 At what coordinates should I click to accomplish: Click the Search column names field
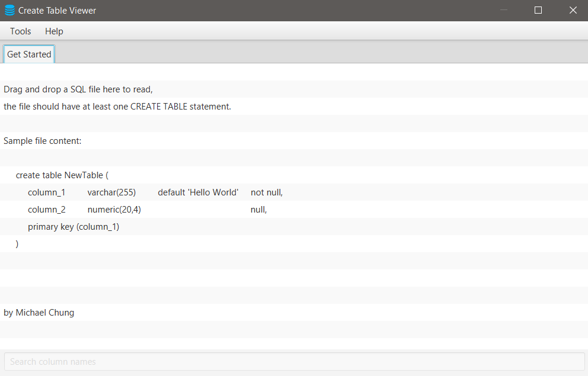[x=294, y=362]
